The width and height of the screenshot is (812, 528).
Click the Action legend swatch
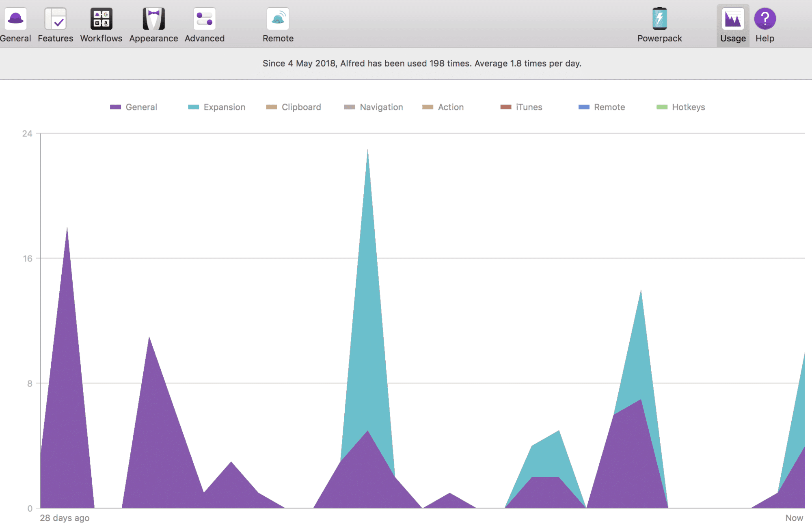click(x=428, y=107)
